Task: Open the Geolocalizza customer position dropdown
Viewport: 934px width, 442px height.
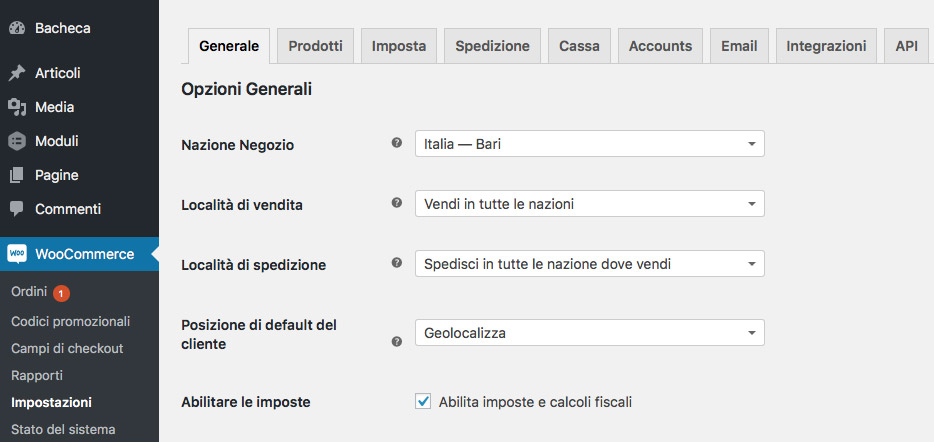Action: (590, 332)
